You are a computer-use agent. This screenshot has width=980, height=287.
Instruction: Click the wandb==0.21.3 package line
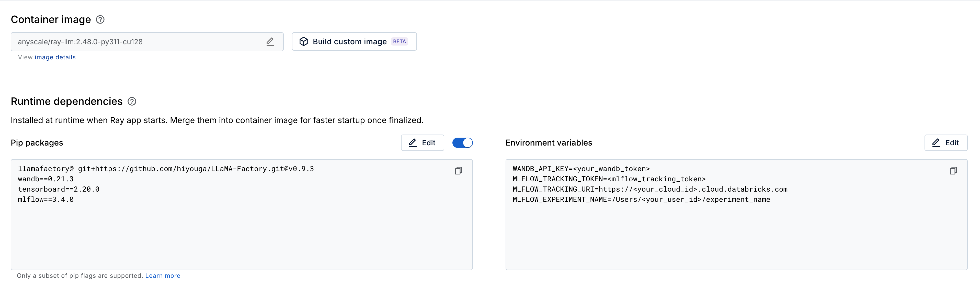click(x=46, y=179)
